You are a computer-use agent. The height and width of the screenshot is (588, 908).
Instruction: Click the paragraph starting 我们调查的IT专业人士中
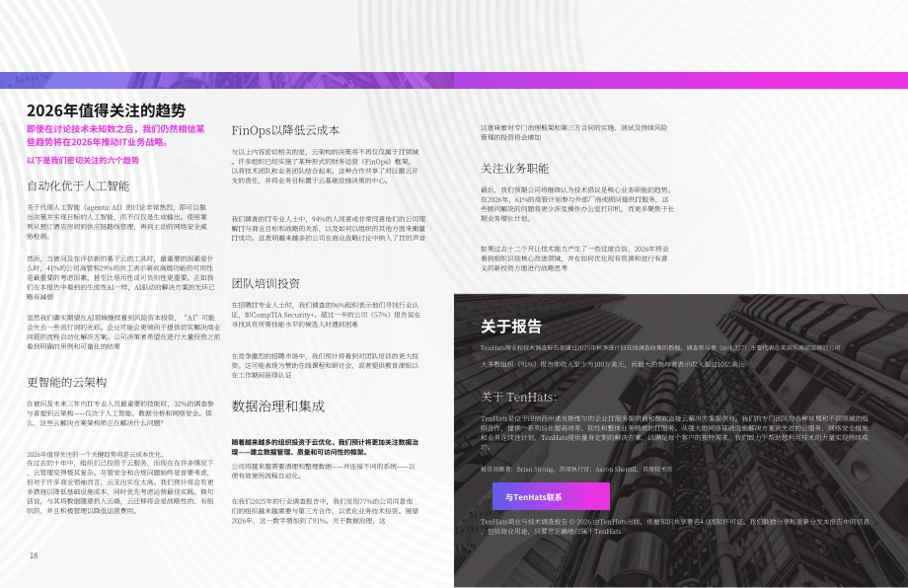[329, 228]
